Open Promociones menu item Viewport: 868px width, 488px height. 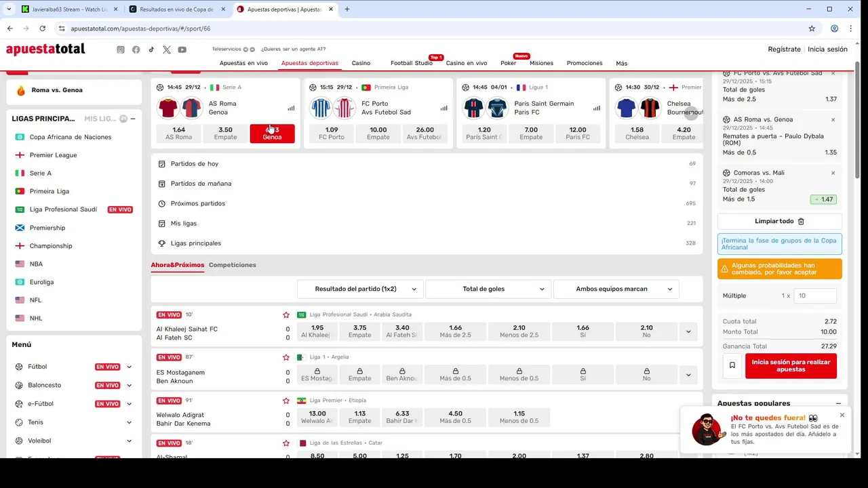click(x=585, y=63)
